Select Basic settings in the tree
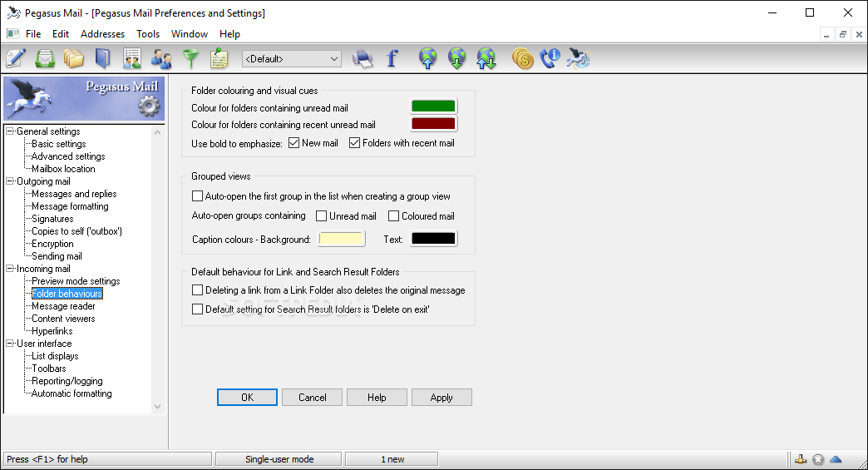Screen dimensions: 868x470 click(x=59, y=144)
